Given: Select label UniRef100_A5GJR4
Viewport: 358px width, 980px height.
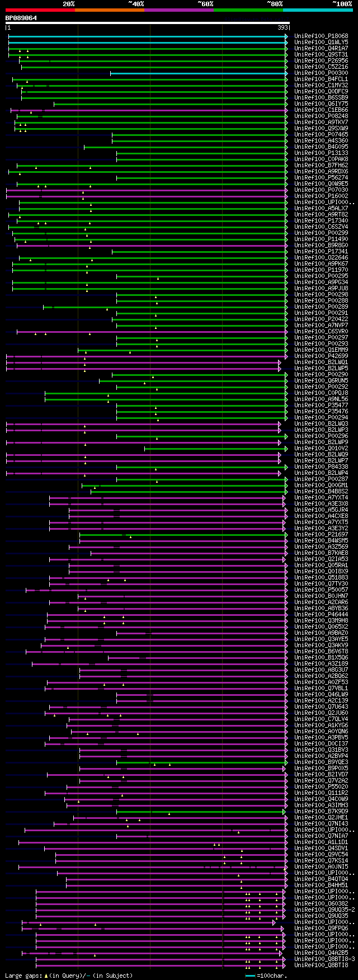Looking at the screenshot, I should point(321,510).
